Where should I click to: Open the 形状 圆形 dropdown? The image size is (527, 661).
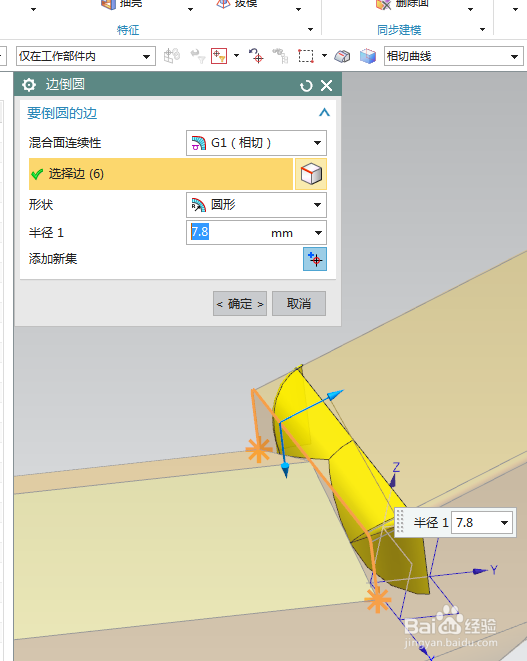(256, 205)
